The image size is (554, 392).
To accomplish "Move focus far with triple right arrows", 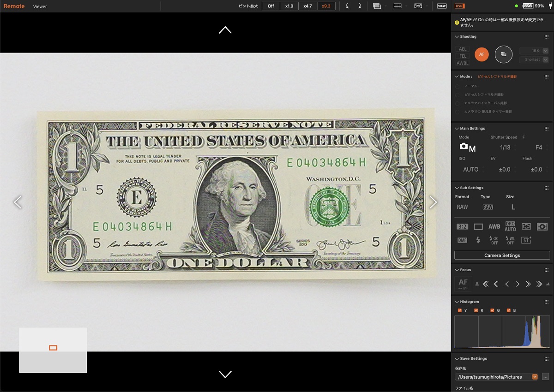I will (539, 284).
